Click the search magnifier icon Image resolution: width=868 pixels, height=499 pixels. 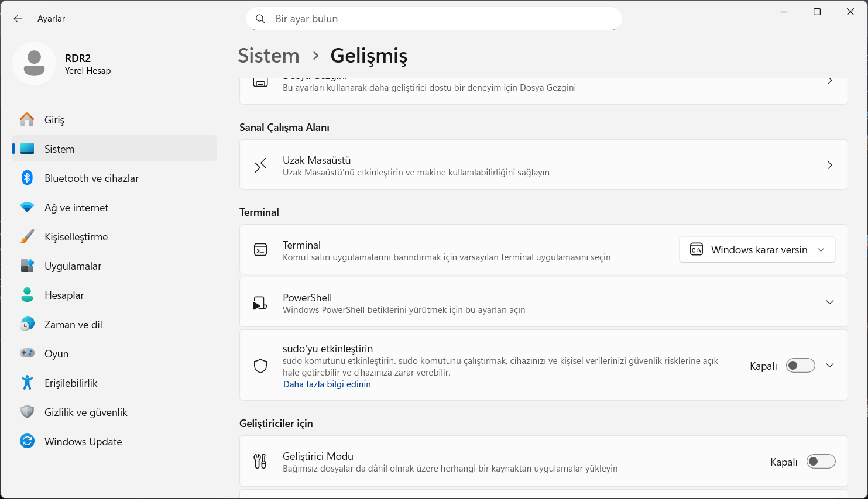(x=260, y=19)
